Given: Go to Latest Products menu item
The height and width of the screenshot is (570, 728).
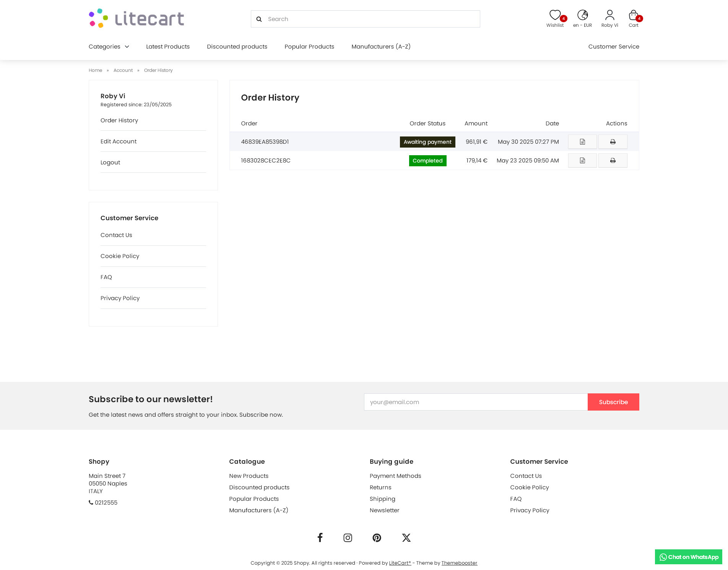Looking at the screenshot, I should tap(168, 47).
